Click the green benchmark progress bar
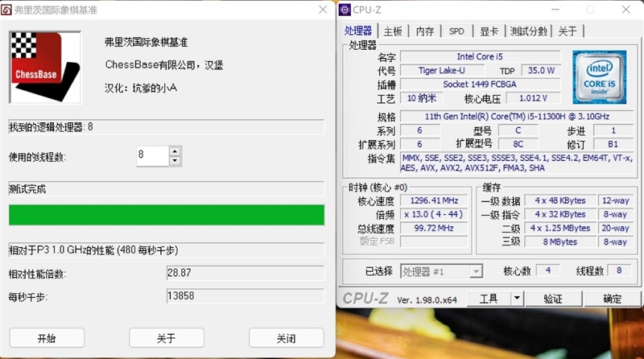 pos(167,215)
